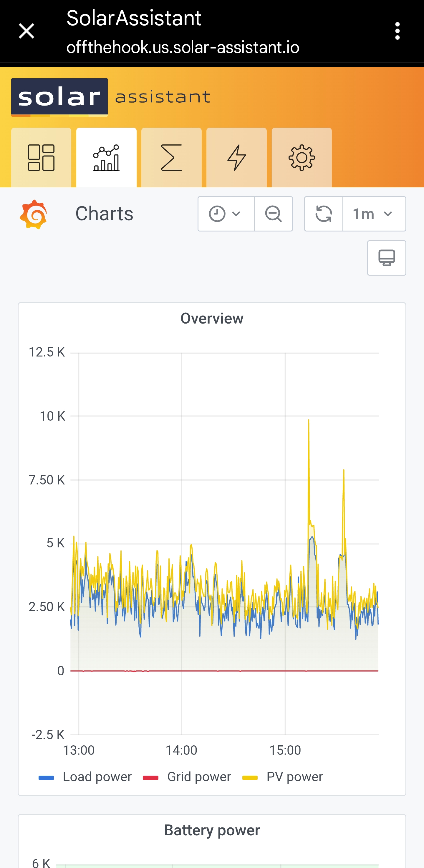Open the browser three-dot menu

[x=397, y=31]
